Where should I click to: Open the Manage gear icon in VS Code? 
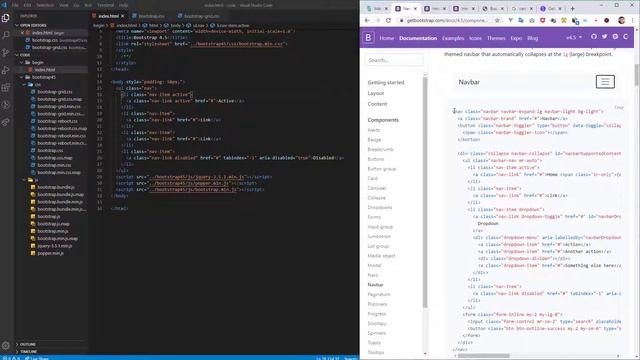pos(6,345)
